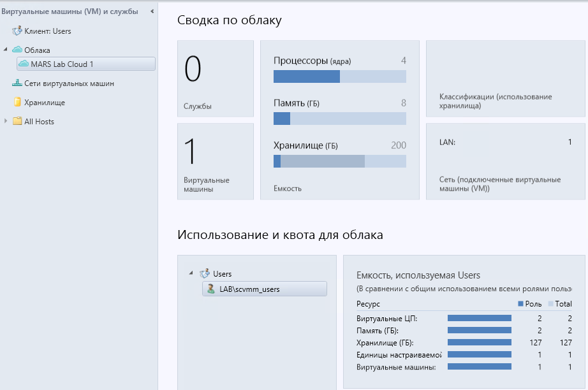Click the LAN network tile
Image resolution: width=588 pixels, height=390 pixels.
505,161
